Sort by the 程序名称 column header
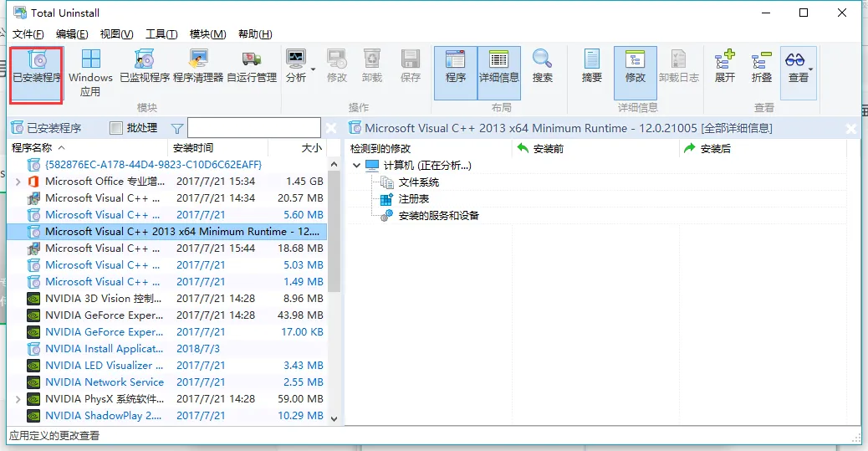The image size is (868, 451). click(x=88, y=148)
